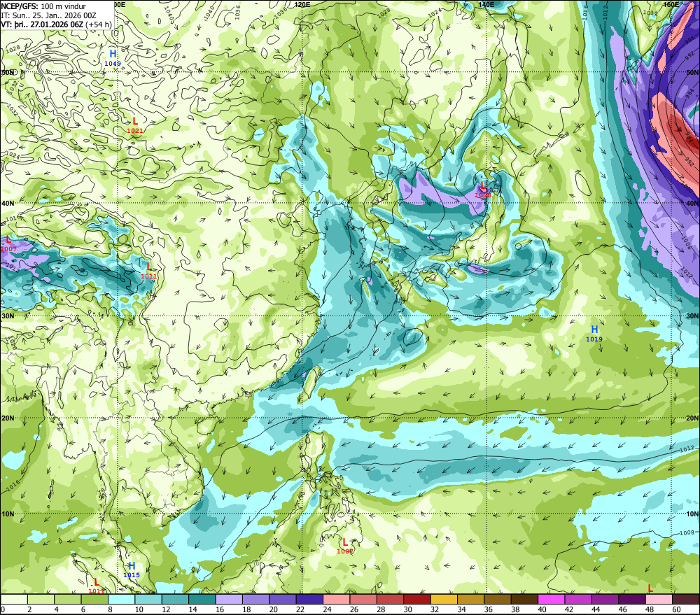Click the 1008 isobar label near 10N
Screen dimensions: 700x615
click(x=687, y=532)
